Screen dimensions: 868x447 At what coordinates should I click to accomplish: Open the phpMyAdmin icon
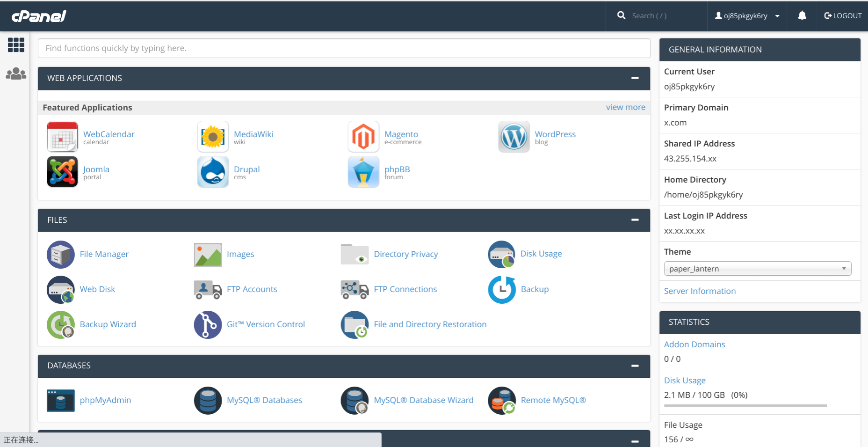pos(61,401)
